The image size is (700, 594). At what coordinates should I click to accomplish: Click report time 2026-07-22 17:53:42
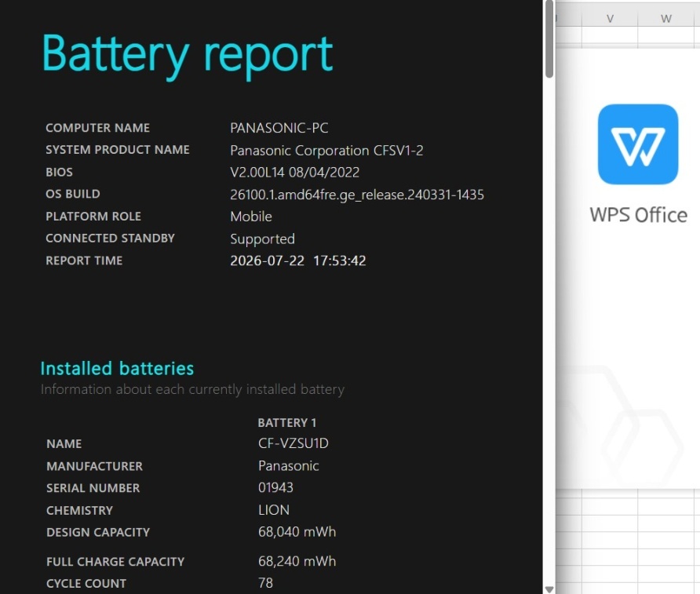click(x=297, y=261)
